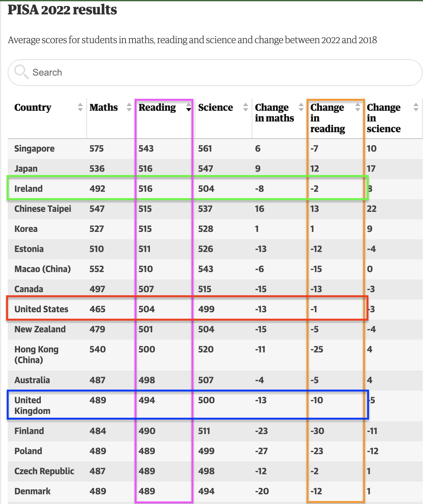Sort by Maths column arrows
This screenshot has width=423, height=504.
(129, 107)
